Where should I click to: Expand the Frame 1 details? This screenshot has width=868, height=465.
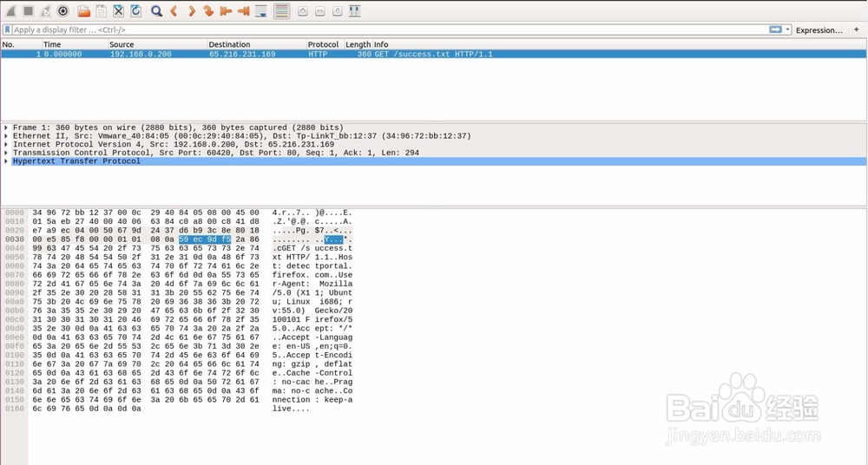pyautogui.click(x=6, y=128)
